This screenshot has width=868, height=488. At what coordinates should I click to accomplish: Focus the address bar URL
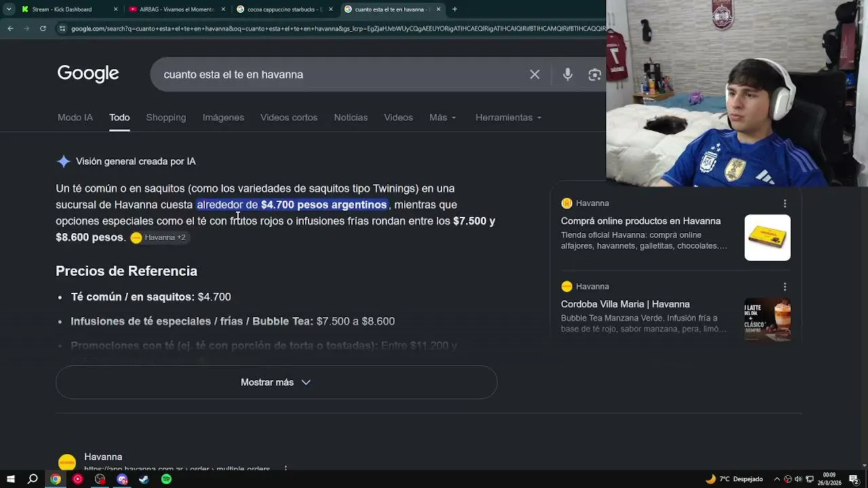click(x=338, y=28)
